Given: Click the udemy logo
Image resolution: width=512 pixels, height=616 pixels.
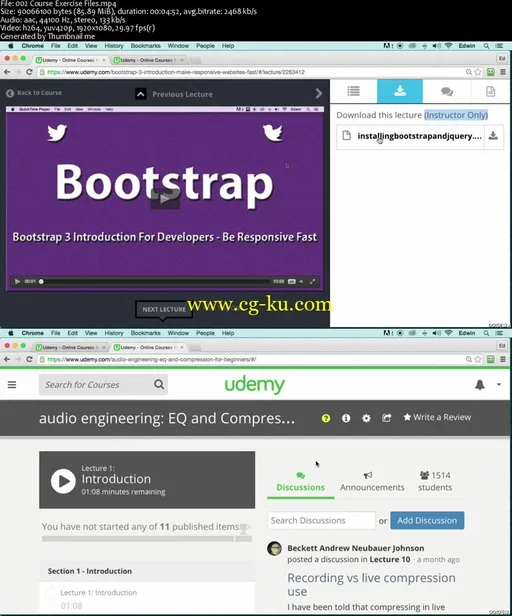Looking at the screenshot, I should coord(255,385).
